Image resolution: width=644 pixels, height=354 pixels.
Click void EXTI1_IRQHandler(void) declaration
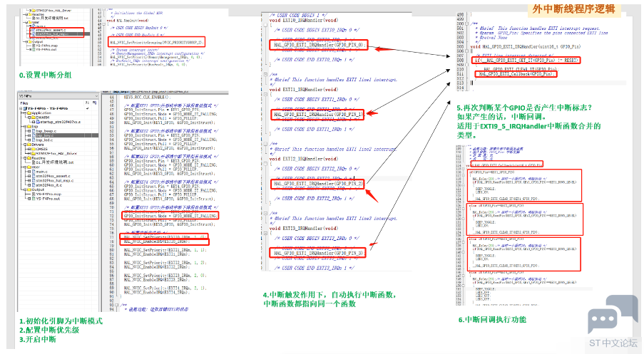click(x=304, y=90)
